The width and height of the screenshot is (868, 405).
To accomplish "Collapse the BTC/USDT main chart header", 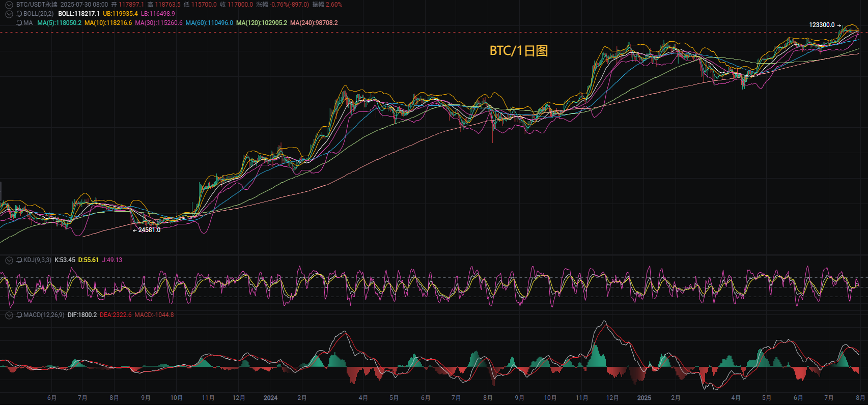I will [x=9, y=5].
